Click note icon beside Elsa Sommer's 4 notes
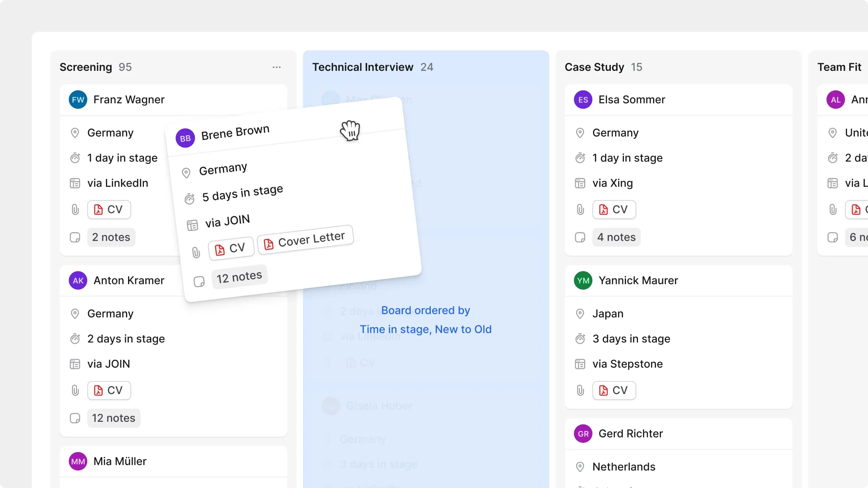 (580, 237)
